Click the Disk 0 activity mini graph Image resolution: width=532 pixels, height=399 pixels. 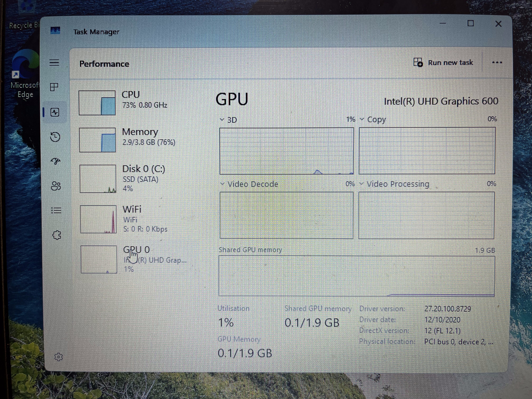coord(98,179)
